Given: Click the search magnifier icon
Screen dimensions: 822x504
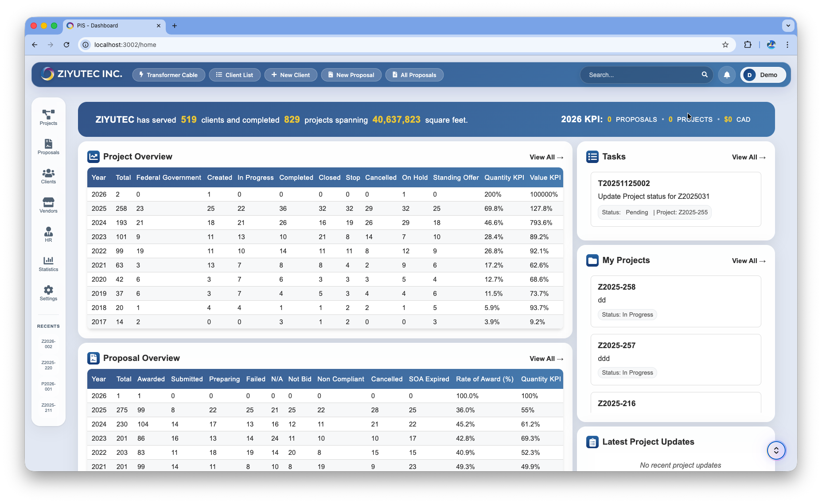Looking at the screenshot, I should 705,75.
